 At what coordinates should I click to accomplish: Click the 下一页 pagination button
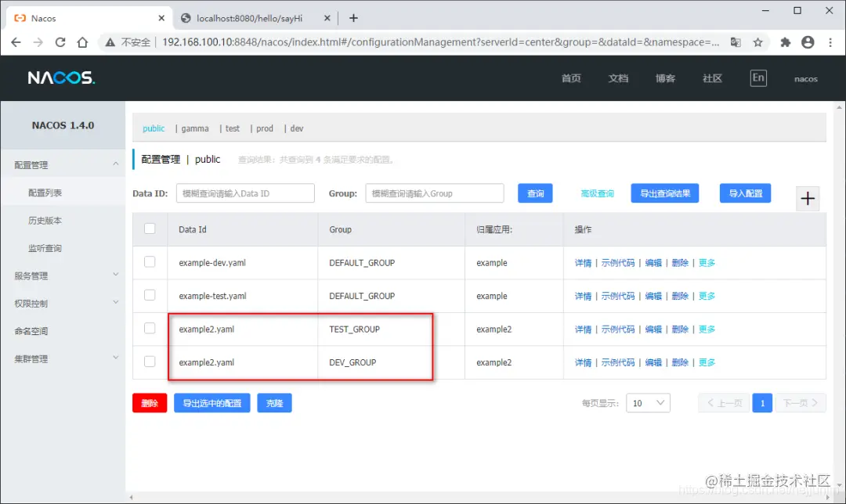coord(801,403)
